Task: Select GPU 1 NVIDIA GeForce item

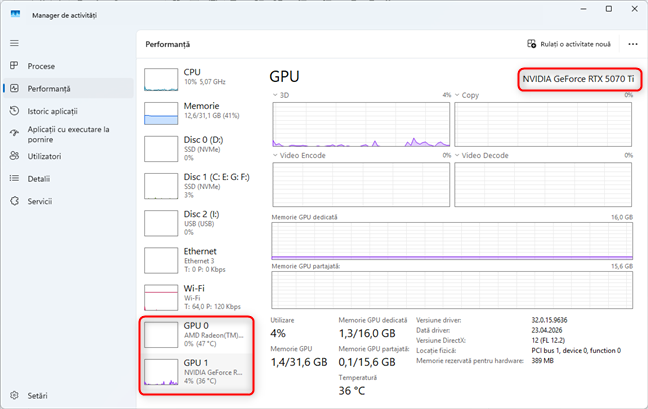Action: click(197, 372)
